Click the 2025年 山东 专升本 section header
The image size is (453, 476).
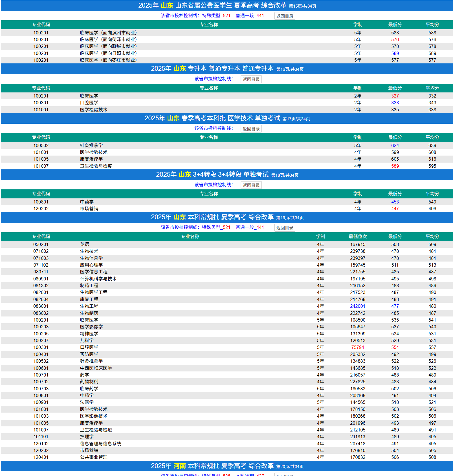click(227, 68)
